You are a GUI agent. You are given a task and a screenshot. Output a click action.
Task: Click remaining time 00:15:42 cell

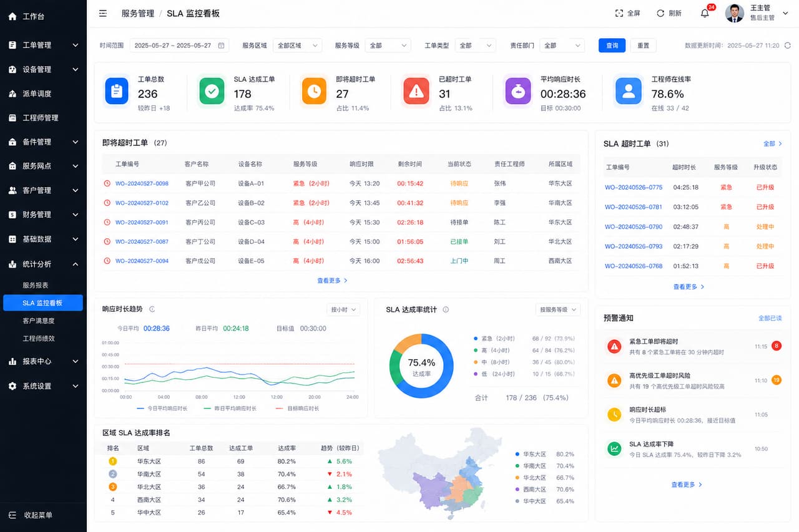point(410,183)
